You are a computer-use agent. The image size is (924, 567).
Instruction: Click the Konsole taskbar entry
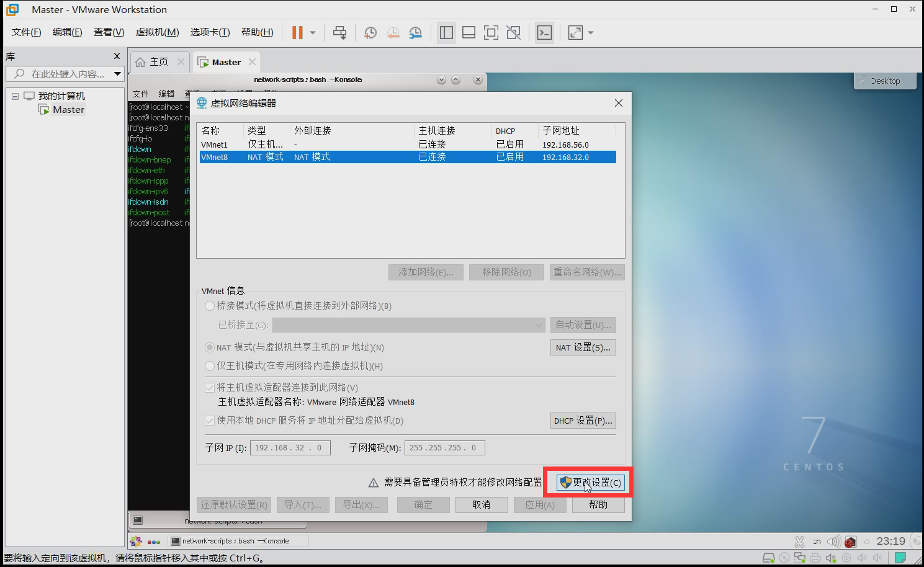tap(238, 541)
